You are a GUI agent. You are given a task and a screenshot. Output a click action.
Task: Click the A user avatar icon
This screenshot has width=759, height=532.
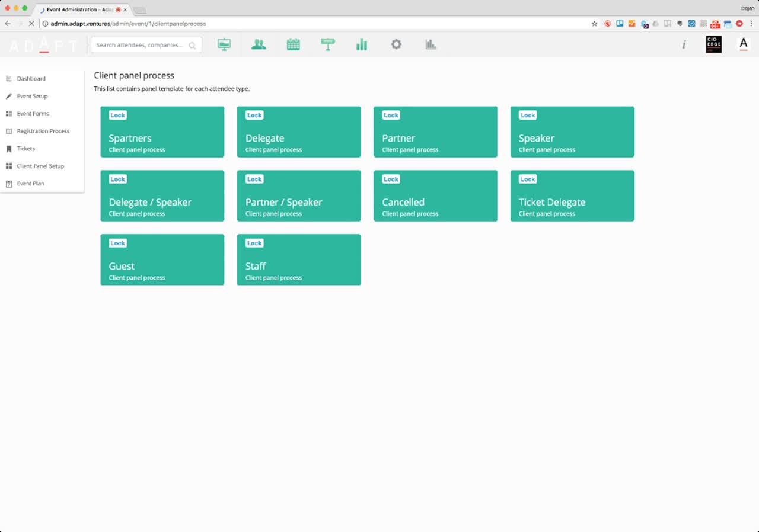tap(744, 44)
